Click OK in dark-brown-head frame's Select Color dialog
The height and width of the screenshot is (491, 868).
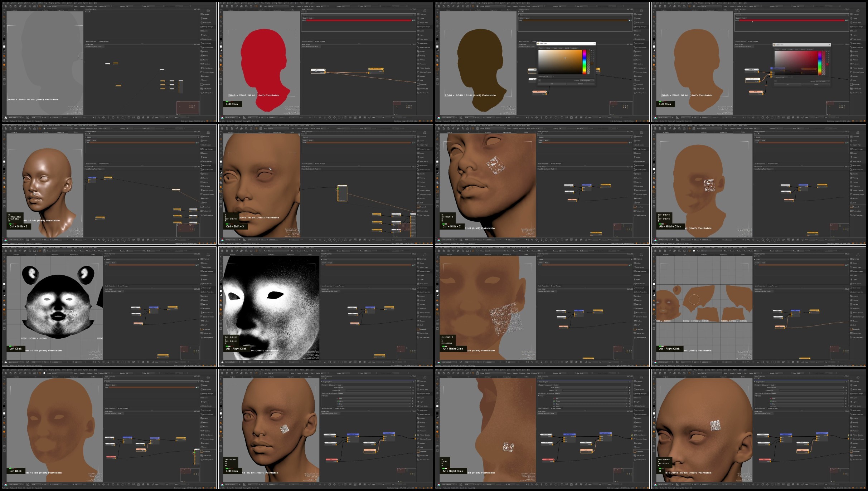tap(552, 84)
